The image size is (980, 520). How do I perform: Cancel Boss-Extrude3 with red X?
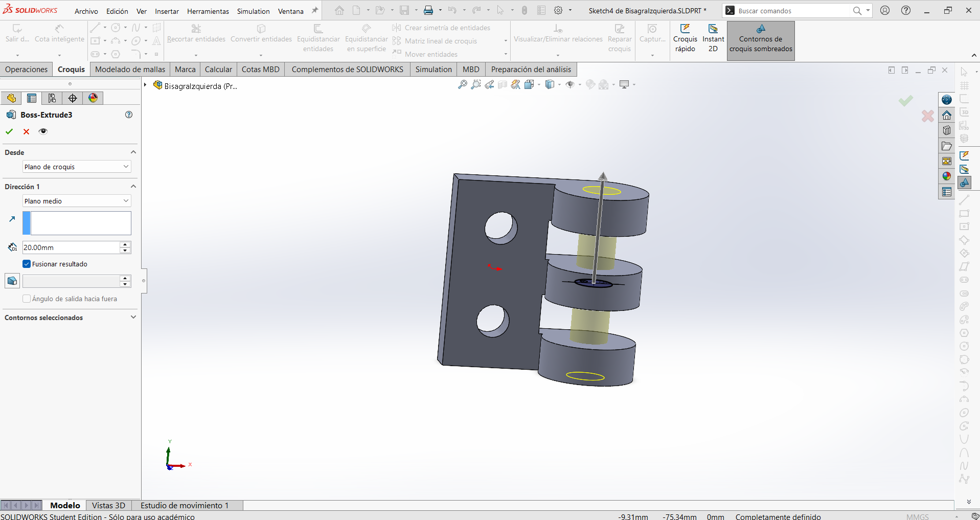pos(26,131)
